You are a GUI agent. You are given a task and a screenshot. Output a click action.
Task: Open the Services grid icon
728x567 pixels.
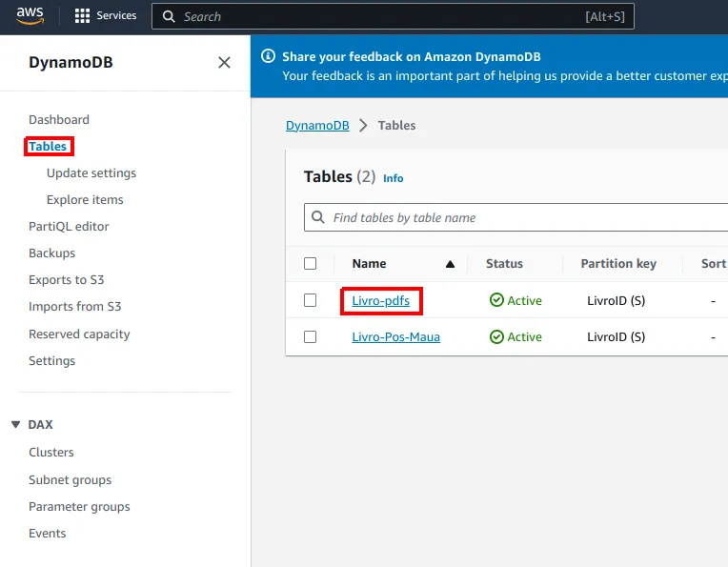[x=82, y=16]
